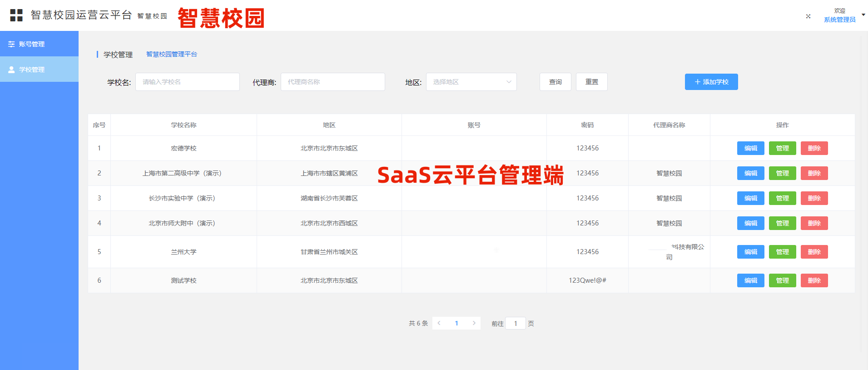The image size is (868, 370).
Task: Click the previous page left chevron
Action: click(439, 323)
